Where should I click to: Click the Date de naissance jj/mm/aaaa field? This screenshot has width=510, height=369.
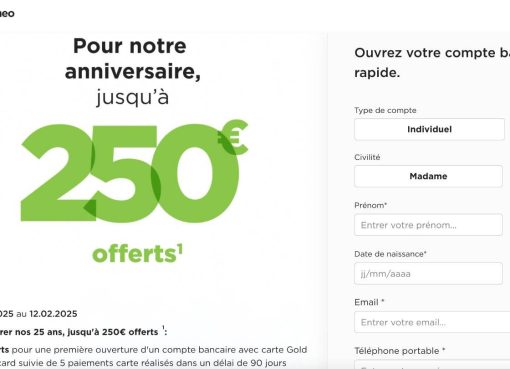coord(428,274)
